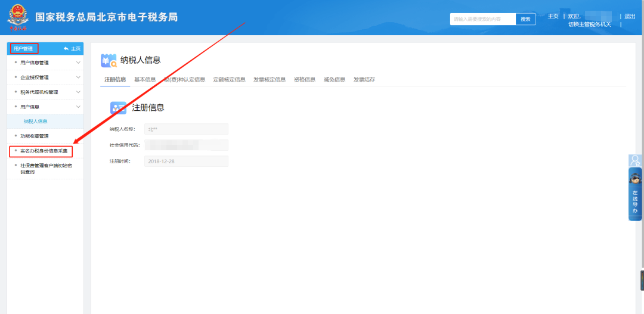Click the 注册信息 ID card icon

tap(118, 108)
